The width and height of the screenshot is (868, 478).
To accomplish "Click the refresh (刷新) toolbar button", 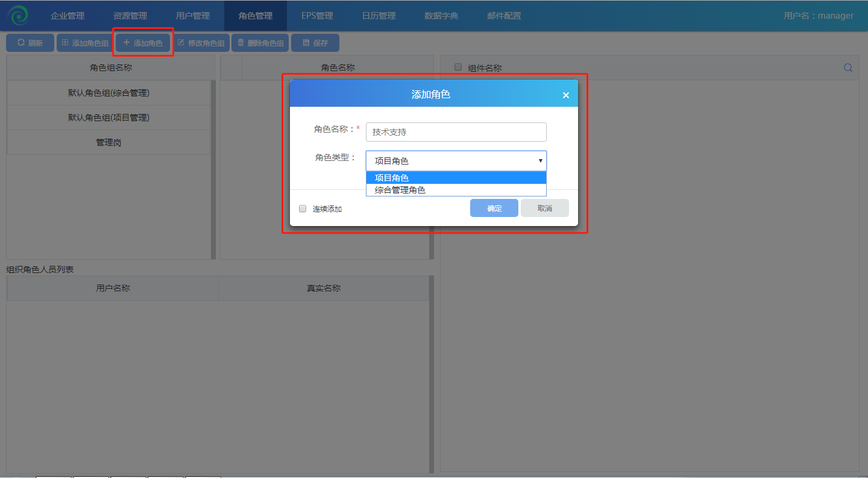I will click(x=30, y=43).
